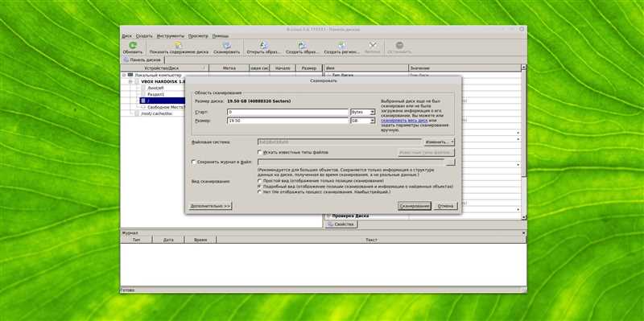Enable Искать известные типы файлов checkbox
The height and width of the screenshot is (321, 644).
(259, 152)
